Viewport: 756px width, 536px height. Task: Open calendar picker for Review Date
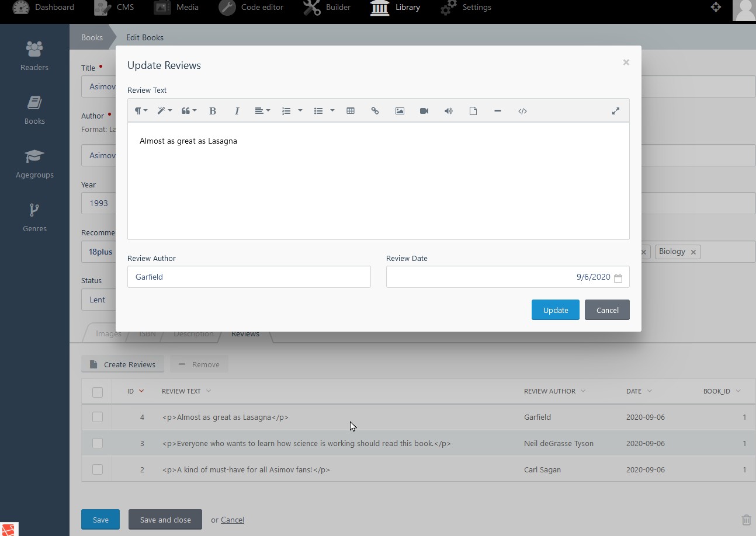pos(618,278)
